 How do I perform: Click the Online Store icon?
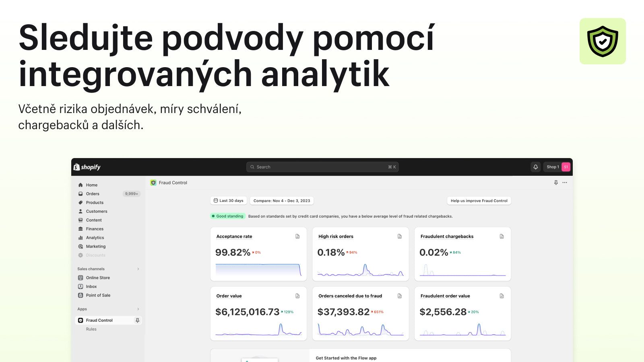80,278
